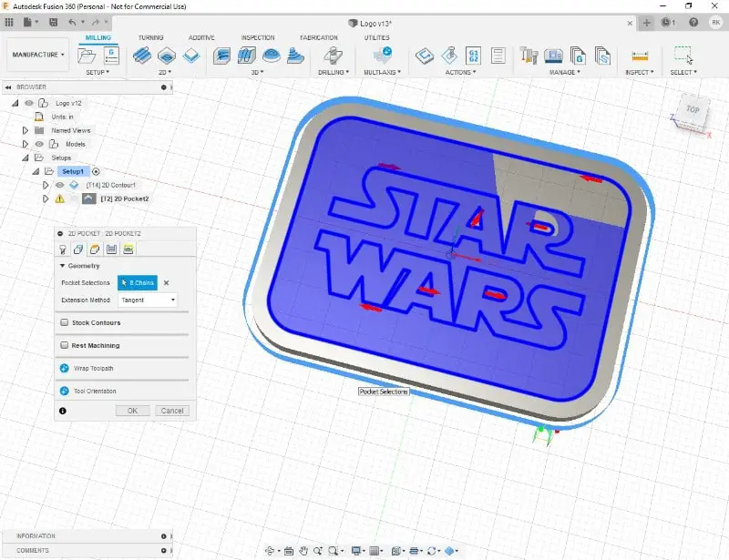Expand the Tool Orientation section
729x560 pixels.
pos(65,391)
